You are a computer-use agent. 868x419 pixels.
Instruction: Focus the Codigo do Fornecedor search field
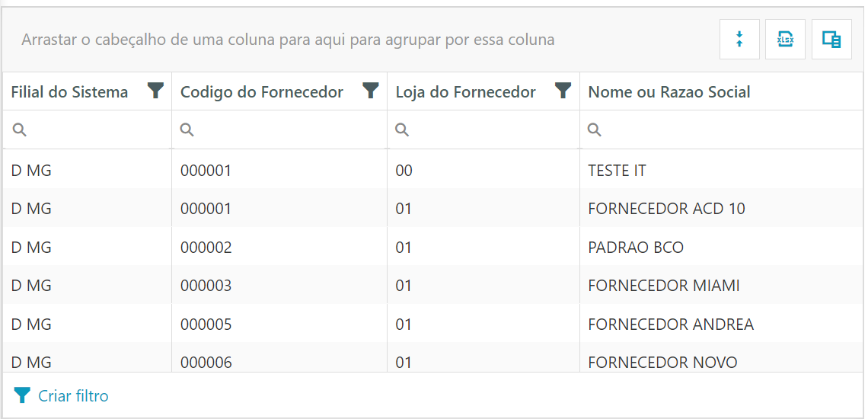tap(289, 130)
